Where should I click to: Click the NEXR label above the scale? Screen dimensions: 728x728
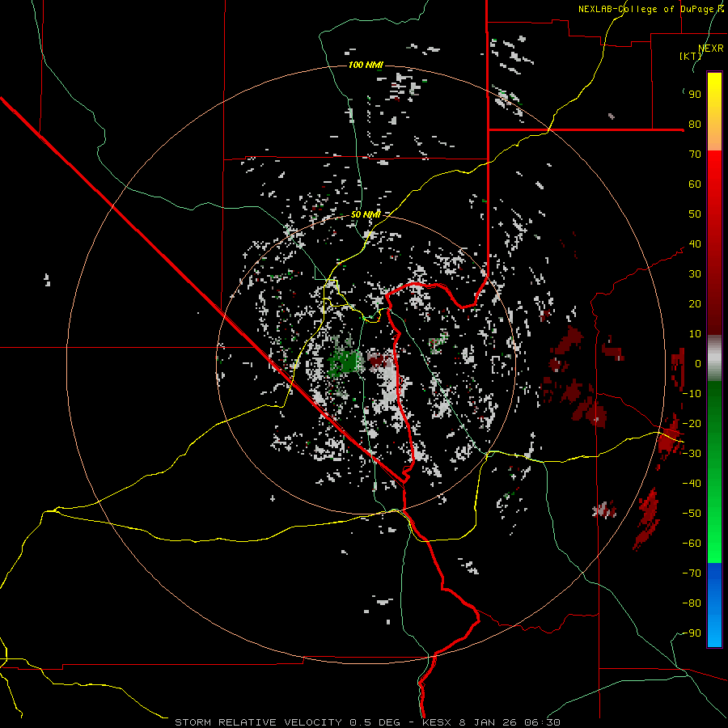pos(711,49)
